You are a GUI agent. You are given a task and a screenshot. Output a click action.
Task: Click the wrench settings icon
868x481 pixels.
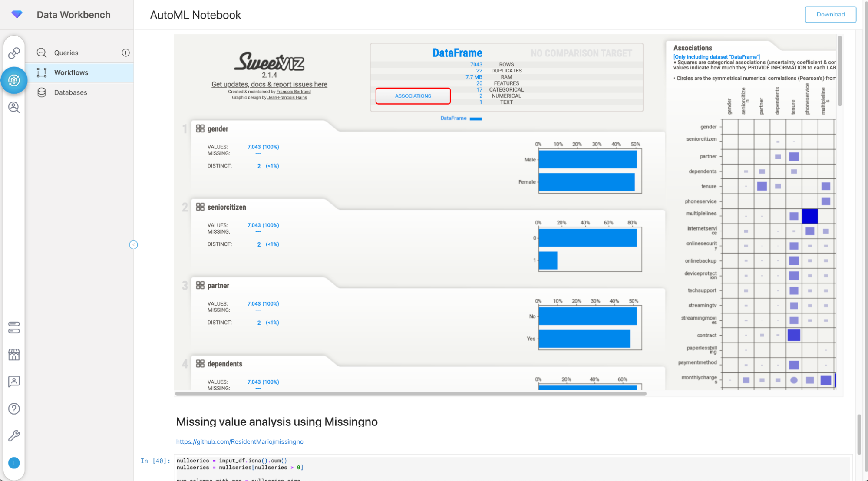click(14, 435)
